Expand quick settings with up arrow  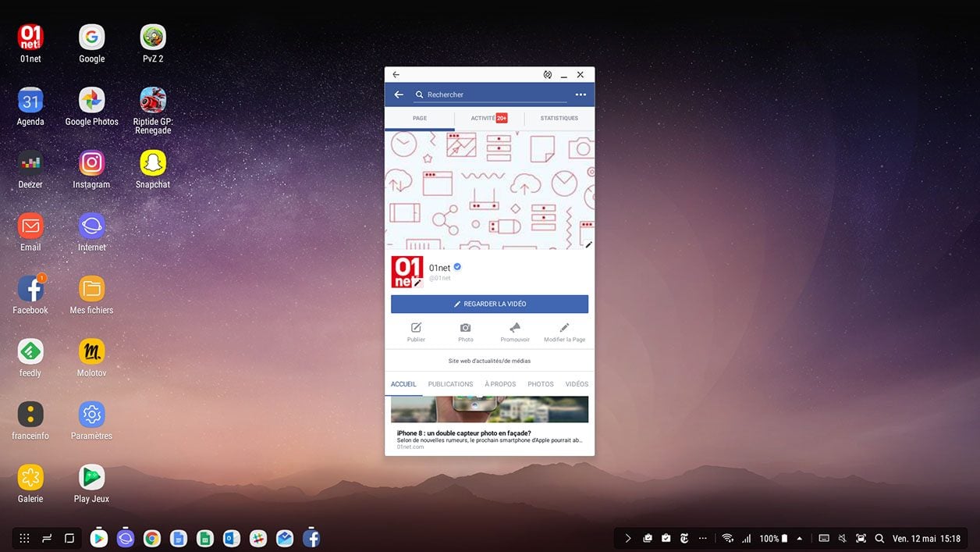799,538
